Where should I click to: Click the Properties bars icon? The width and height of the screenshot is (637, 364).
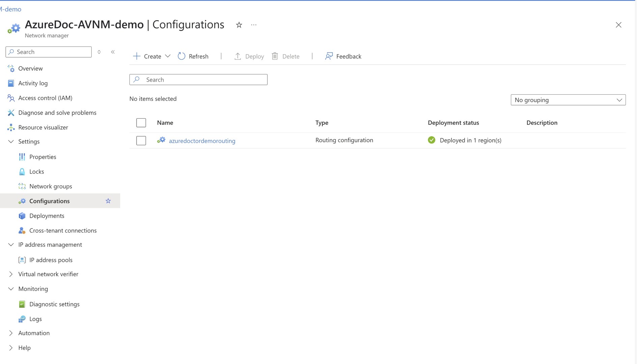click(22, 157)
